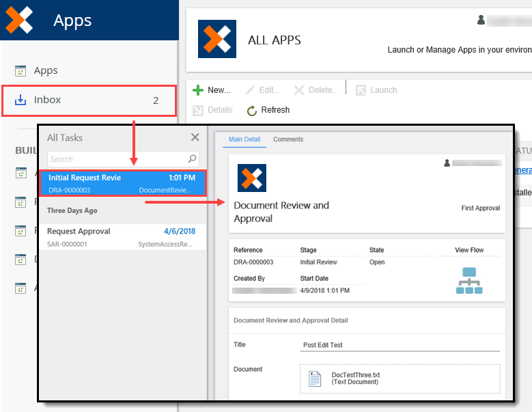Click the Title field with Post Edit Test

400,345
